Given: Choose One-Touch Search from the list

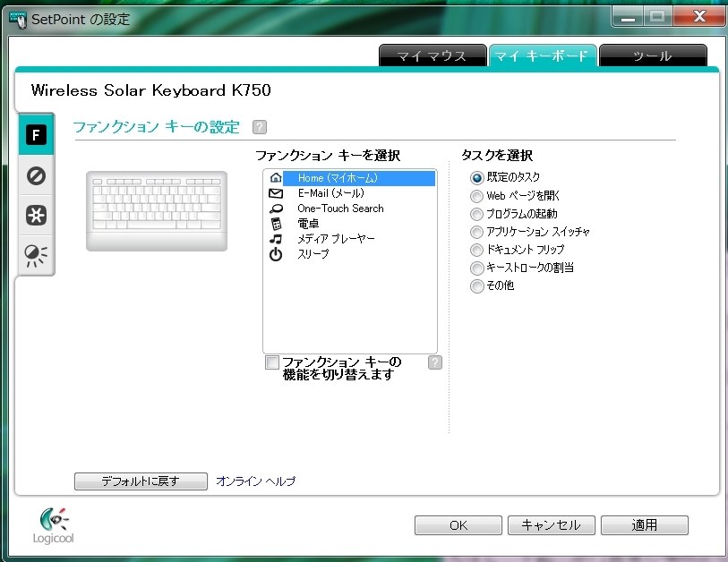Looking at the screenshot, I should [338, 208].
